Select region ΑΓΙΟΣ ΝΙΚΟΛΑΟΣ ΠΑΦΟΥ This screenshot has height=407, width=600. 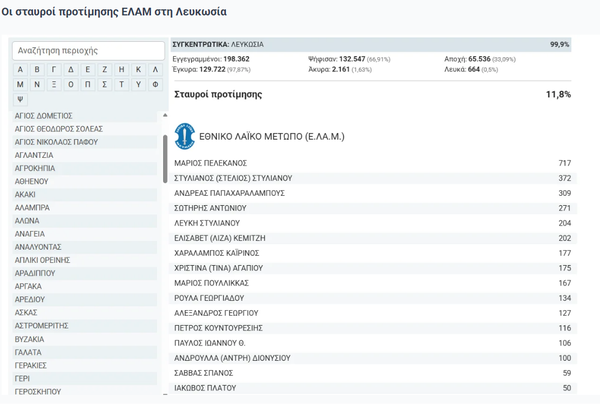pyautogui.click(x=85, y=142)
